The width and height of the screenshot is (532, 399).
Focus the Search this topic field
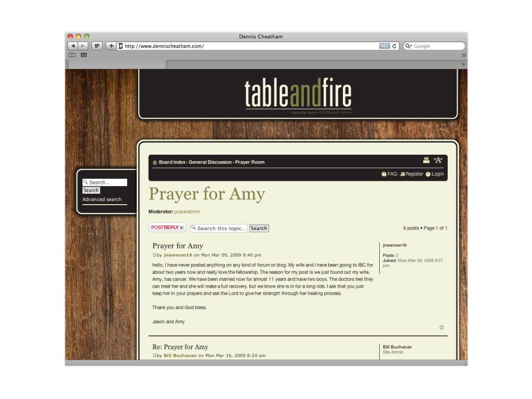click(x=219, y=229)
